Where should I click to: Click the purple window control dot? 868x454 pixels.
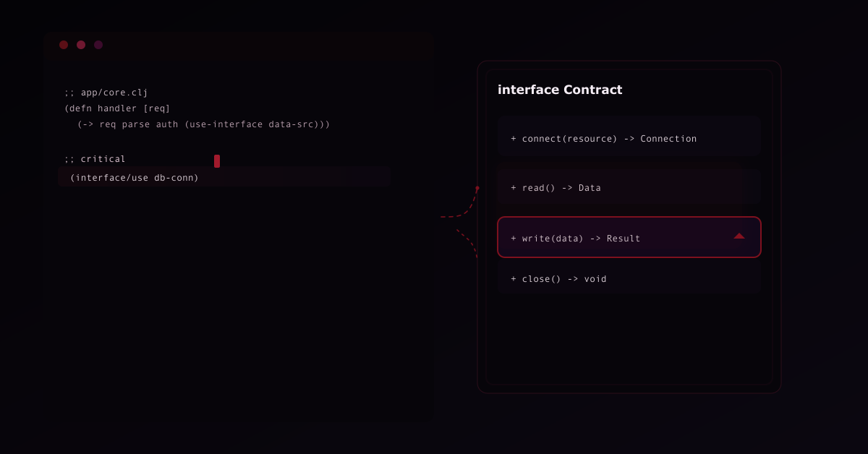coord(98,45)
